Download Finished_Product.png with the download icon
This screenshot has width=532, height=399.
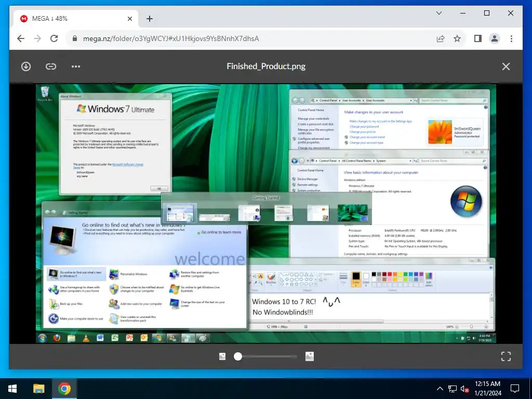tap(26, 66)
